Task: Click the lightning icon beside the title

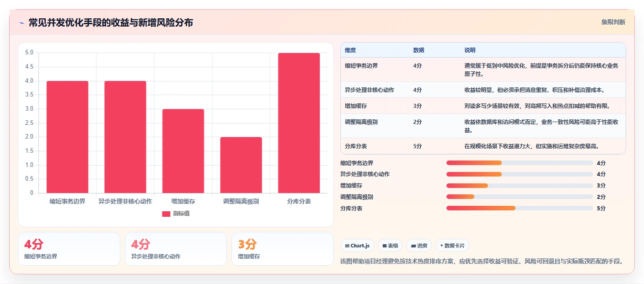Action: coord(21,22)
